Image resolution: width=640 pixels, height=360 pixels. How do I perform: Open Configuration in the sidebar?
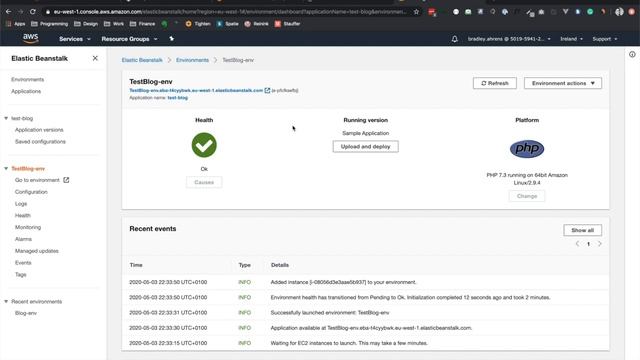tap(31, 192)
